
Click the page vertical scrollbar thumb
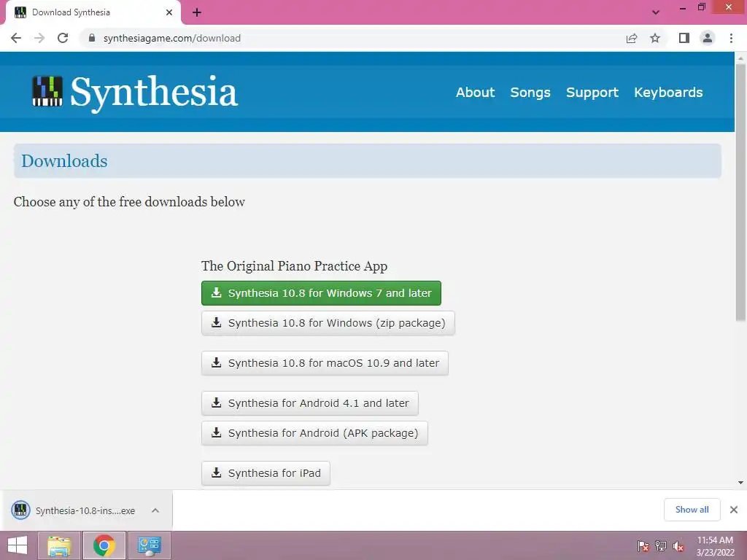(x=740, y=192)
